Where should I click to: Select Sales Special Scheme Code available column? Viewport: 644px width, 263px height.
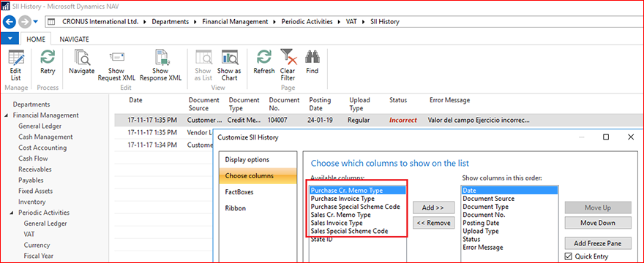pyautogui.click(x=357, y=232)
